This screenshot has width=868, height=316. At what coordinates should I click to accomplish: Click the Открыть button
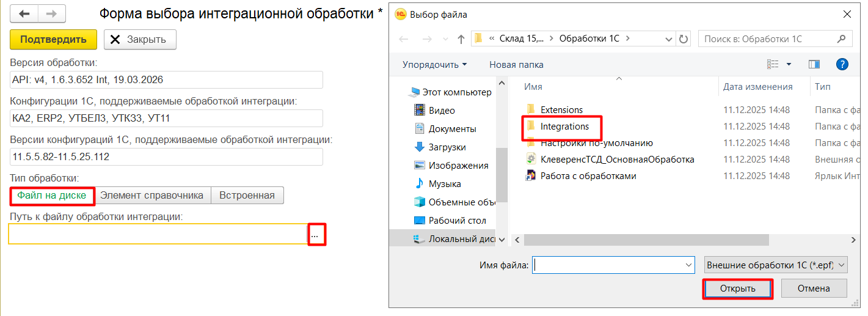click(x=737, y=288)
